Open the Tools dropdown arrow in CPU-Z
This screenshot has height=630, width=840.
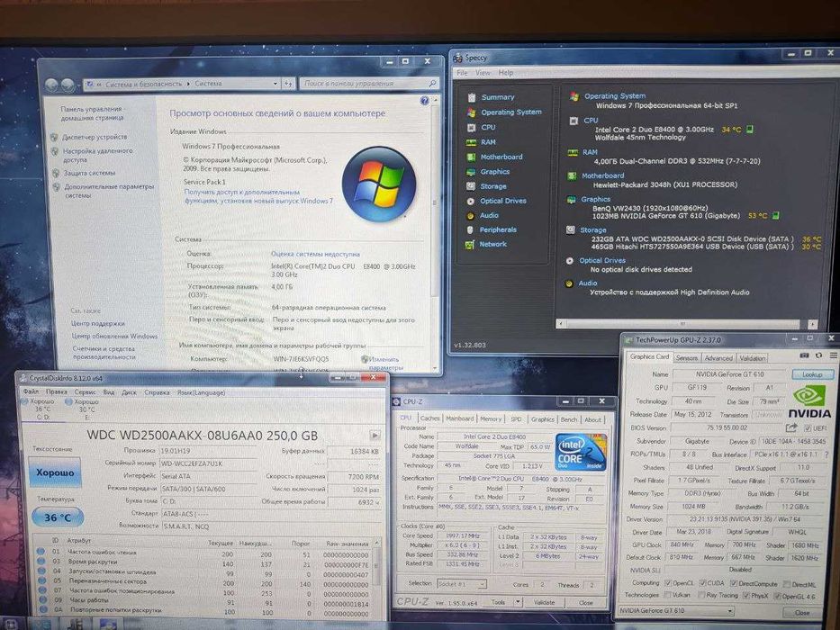click(518, 602)
